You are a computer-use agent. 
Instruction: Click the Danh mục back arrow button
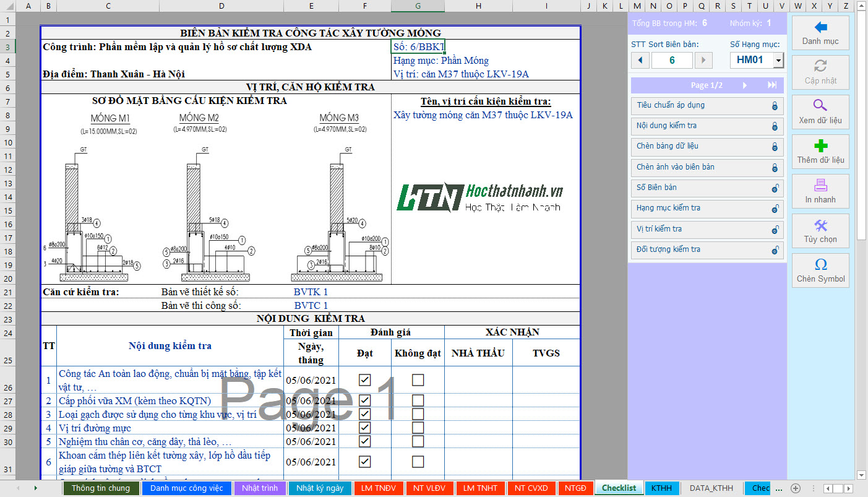click(820, 33)
